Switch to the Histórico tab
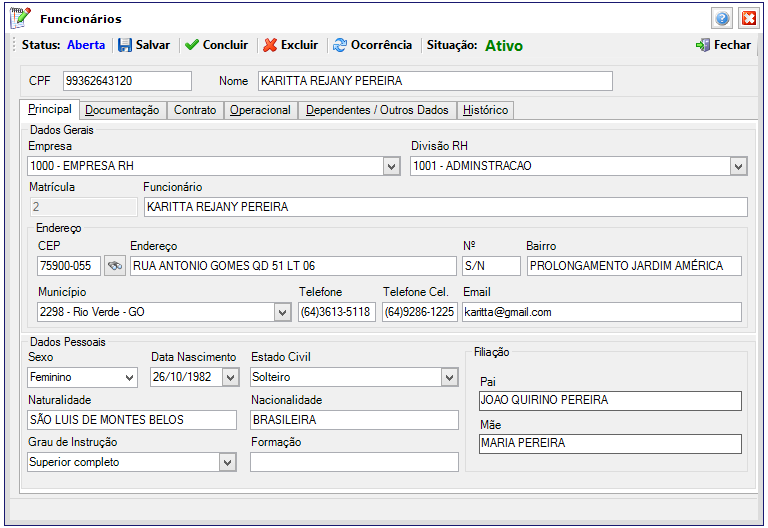Viewport: 768px width, 528px height. point(486,110)
